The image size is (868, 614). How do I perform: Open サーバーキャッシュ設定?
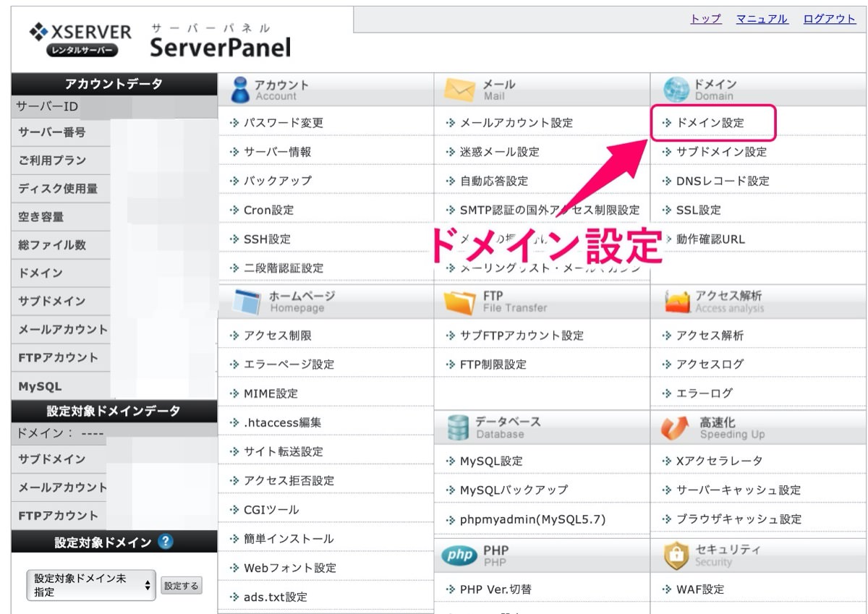tap(739, 490)
